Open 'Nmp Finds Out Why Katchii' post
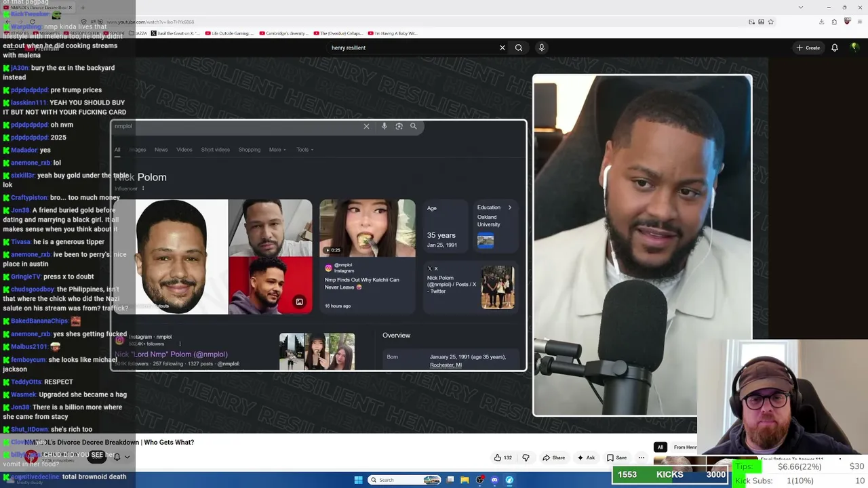The width and height of the screenshot is (868, 488). coord(362,283)
